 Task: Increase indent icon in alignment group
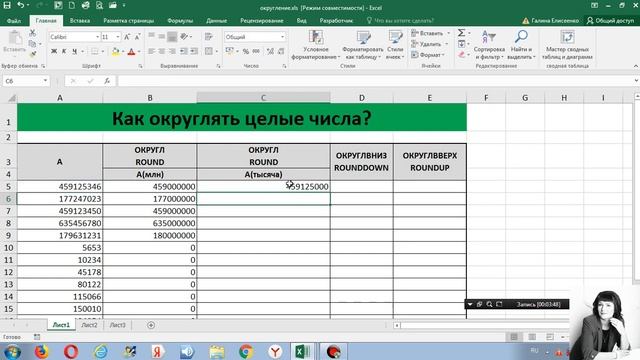(x=194, y=51)
